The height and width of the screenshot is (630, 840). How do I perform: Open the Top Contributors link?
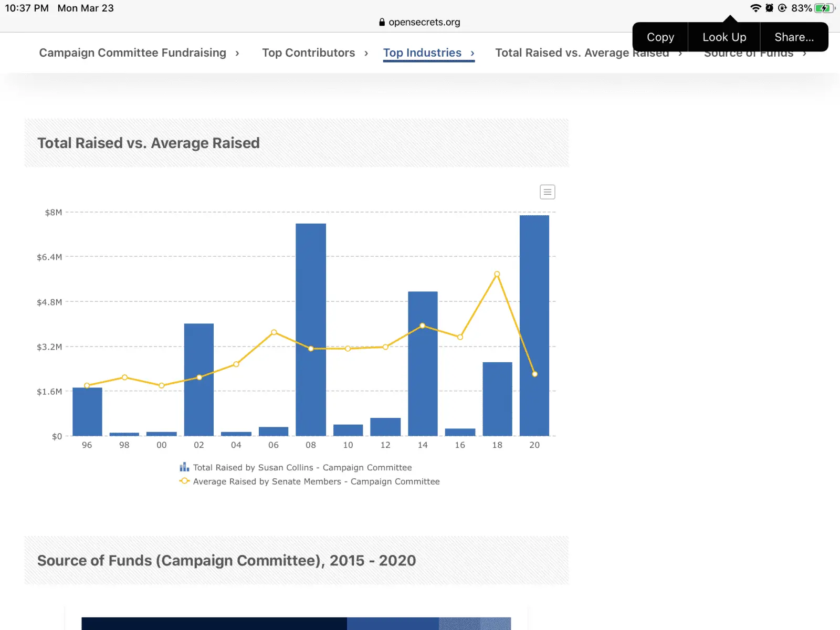point(308,53)
